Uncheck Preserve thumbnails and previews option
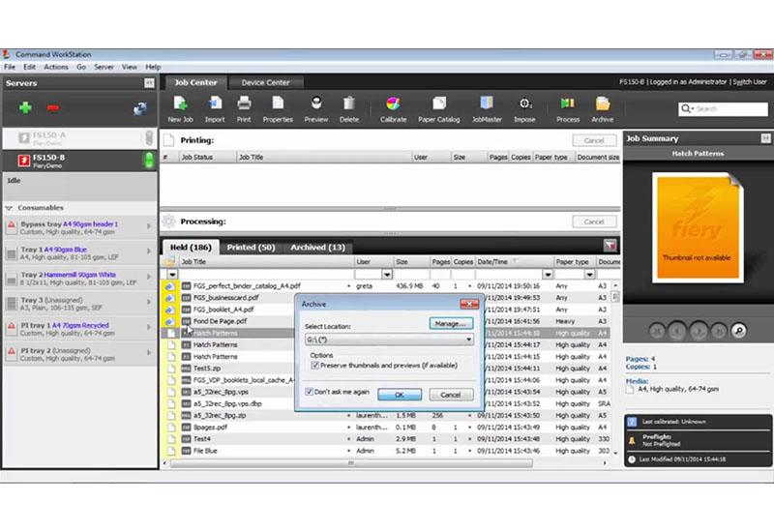 pyautogui.click(x=315, y=366)
